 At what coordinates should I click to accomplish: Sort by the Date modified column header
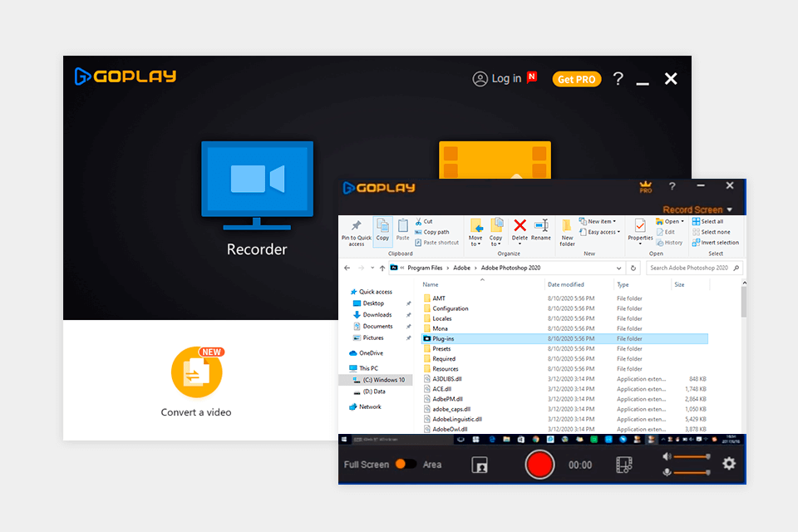point(566,284)
